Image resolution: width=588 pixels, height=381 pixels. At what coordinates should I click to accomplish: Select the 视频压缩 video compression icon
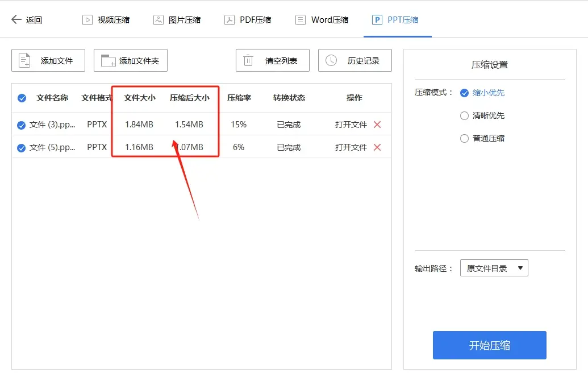[87, 19]
